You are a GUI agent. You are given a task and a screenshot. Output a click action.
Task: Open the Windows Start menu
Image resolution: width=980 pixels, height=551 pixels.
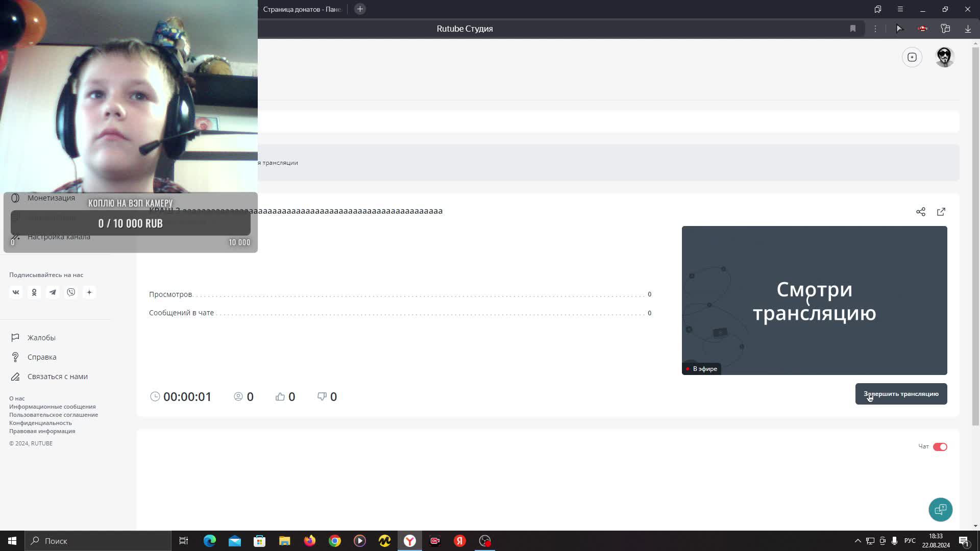pyautogui.click(x=12, y=541)
